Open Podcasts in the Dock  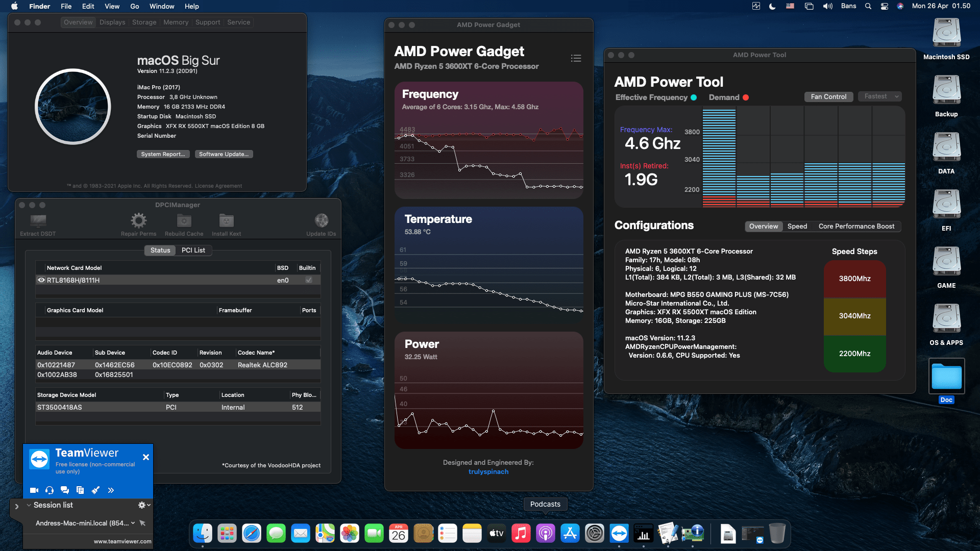pyautogui.click(x=546, y=534)
